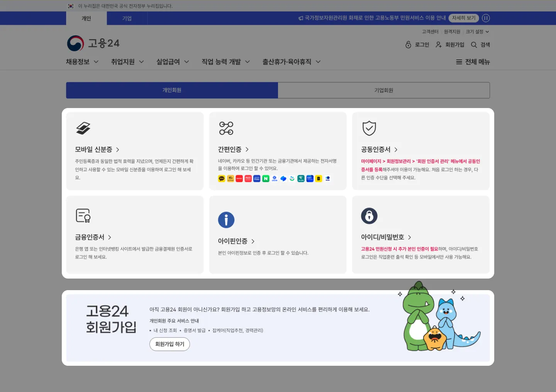Click the notice text 국가정보자원관리원 화재로 인한
Screen dimensions: 556x392
[339, 18]
